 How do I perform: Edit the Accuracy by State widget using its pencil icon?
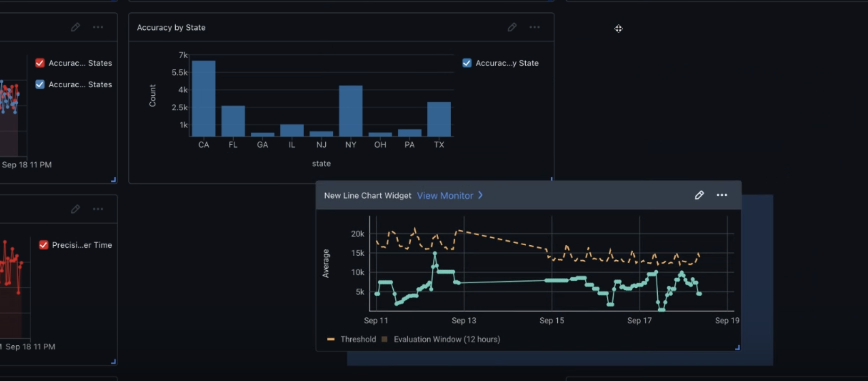coord(512,27)
